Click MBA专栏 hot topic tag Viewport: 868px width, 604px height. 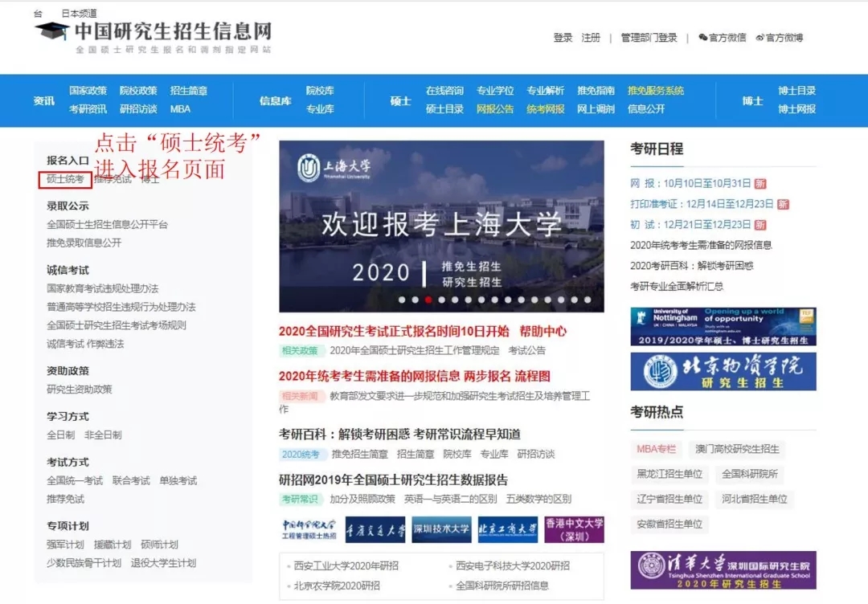click(x=656, y=449)
